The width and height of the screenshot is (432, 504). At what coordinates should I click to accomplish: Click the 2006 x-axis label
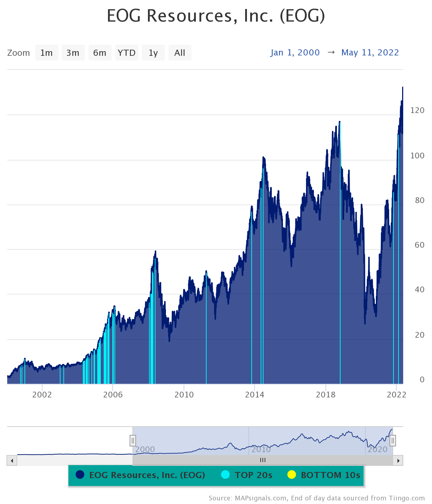(x=113, y=395)
